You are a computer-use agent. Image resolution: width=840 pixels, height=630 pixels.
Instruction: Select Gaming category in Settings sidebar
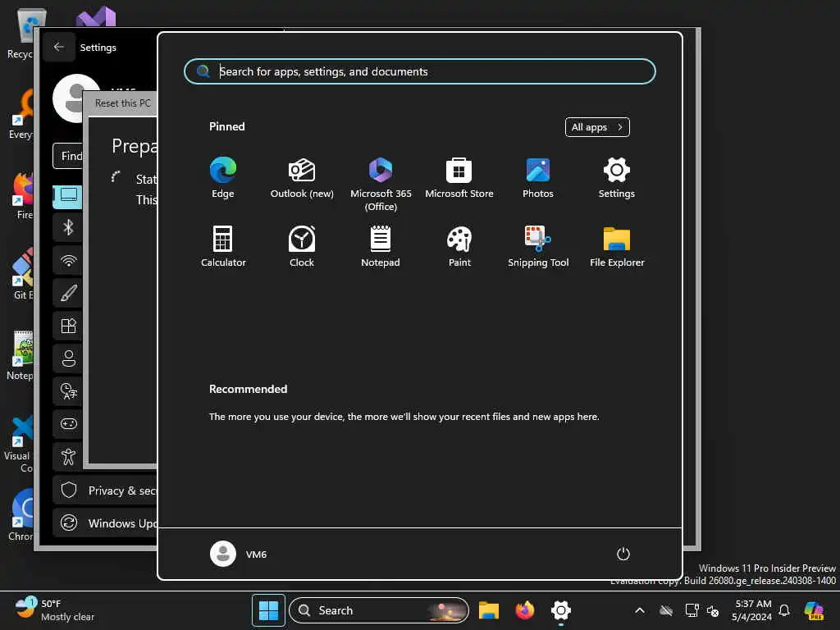tap(68, 424)
